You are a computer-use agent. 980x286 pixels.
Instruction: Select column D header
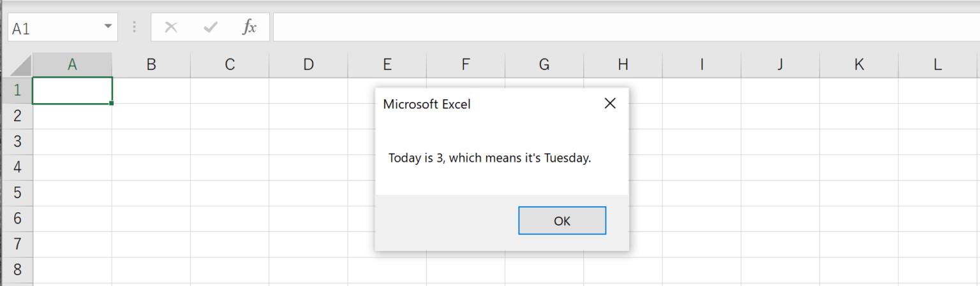[x=308, y=64]
